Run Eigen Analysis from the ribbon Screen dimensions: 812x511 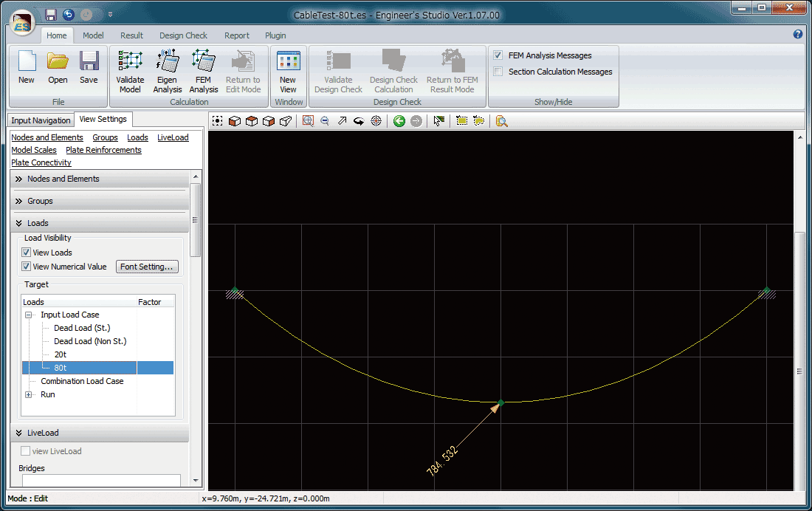[x=168, y=72]
